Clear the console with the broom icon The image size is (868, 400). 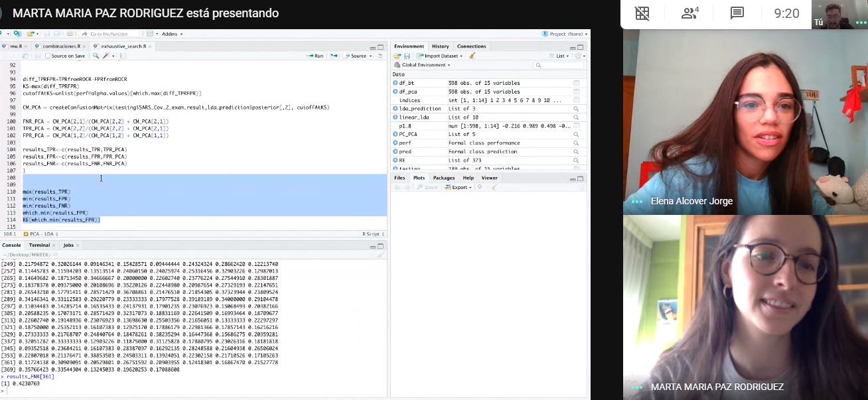pos(380,255)
